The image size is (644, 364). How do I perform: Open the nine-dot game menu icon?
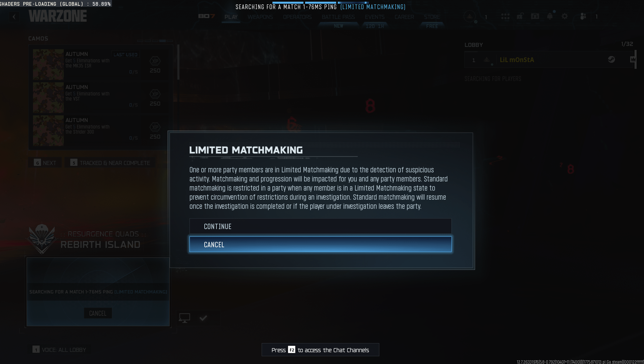(505, 17)
